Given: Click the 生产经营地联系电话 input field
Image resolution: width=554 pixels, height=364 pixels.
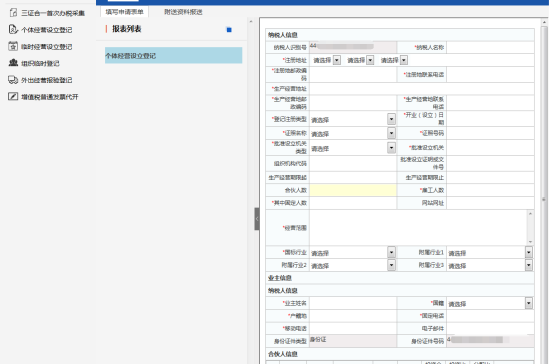Looking at the screenshot, I should tap(490, 103).
